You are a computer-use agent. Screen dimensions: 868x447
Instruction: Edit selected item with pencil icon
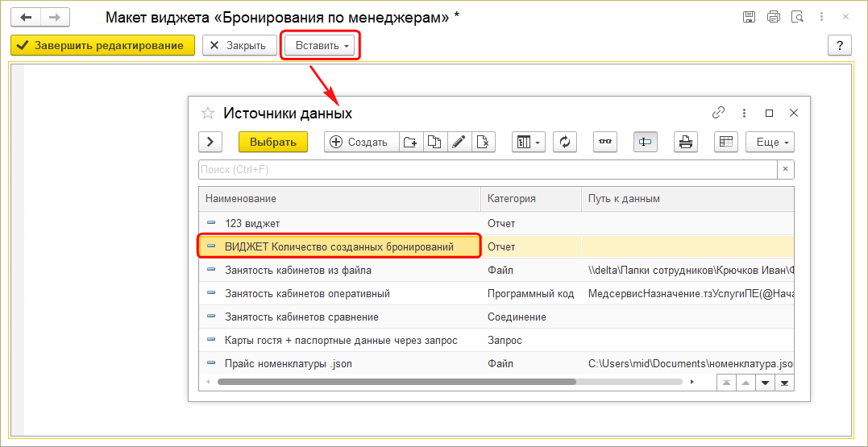pyautogui.click(x=459, y=142)
